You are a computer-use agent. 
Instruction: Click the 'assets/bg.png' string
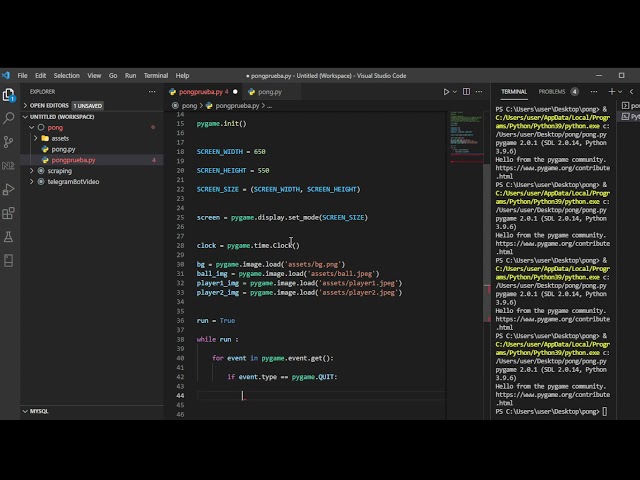coord(313,264)
